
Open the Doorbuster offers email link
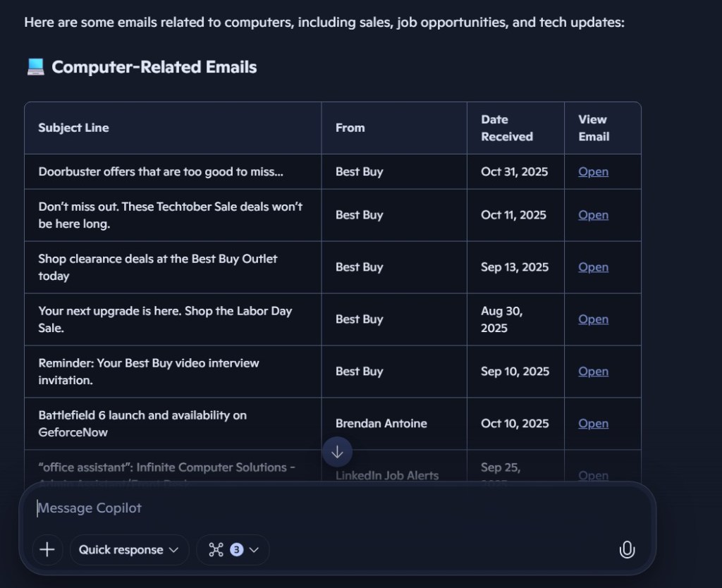(x=593, y=172)
